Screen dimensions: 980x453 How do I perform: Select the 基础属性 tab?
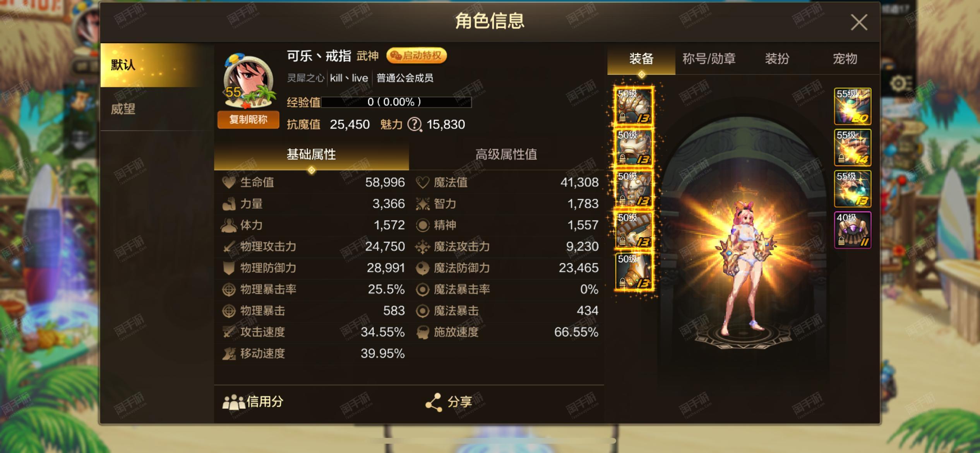tap(311, 154)
